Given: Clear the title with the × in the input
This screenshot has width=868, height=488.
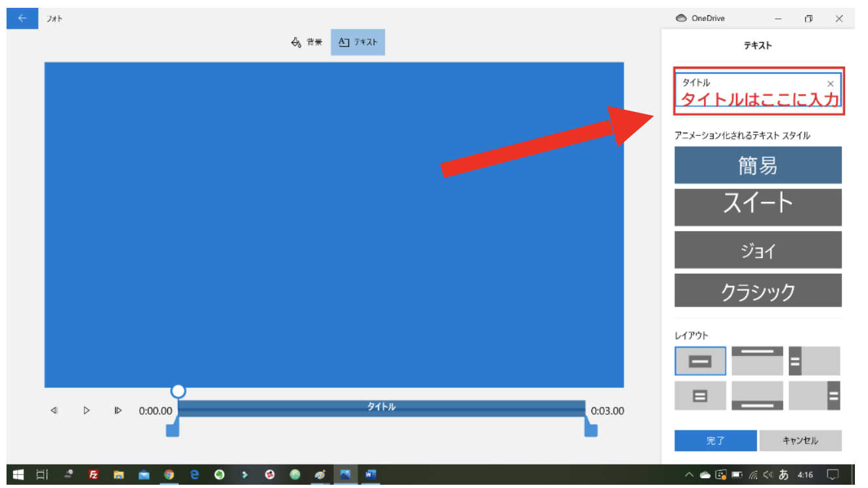Looking at the screenshot, I should [x=830, y=83].
